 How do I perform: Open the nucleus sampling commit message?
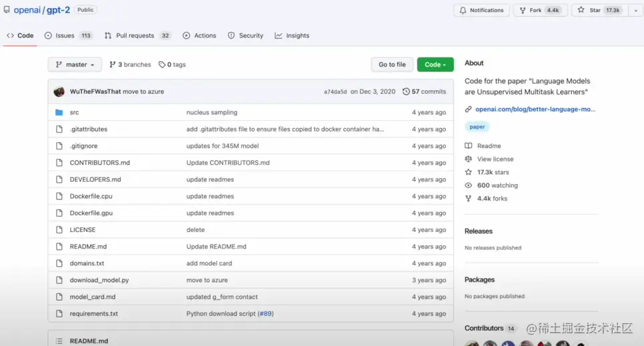pyautogui.click(x=211, y=112)
